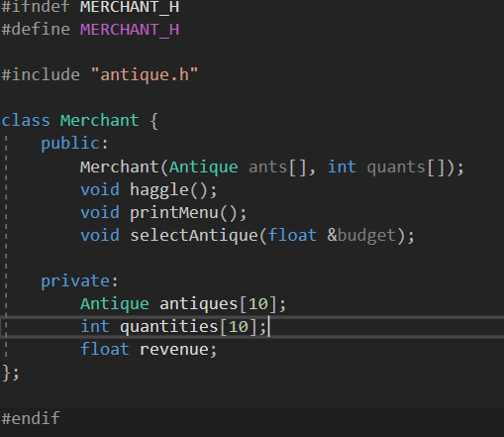
Task: Click the 'quants' parameter name
Action: (x=396, y=167)
